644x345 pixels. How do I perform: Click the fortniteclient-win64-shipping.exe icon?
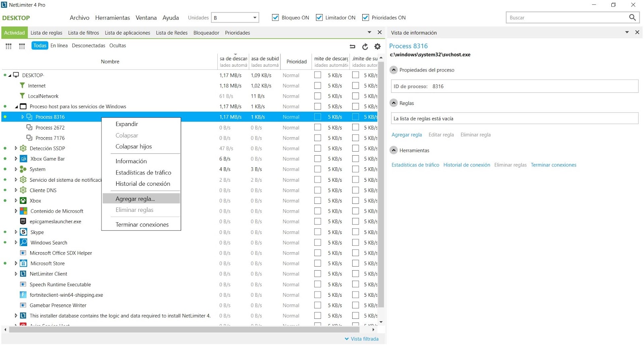click(23, 295)
